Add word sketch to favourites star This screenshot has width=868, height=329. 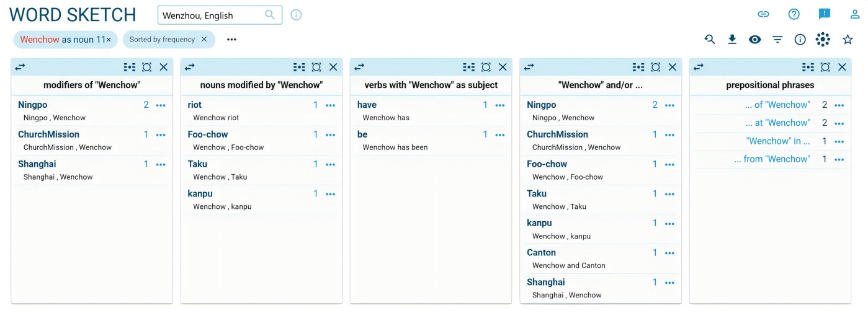[x=848, y=40]
